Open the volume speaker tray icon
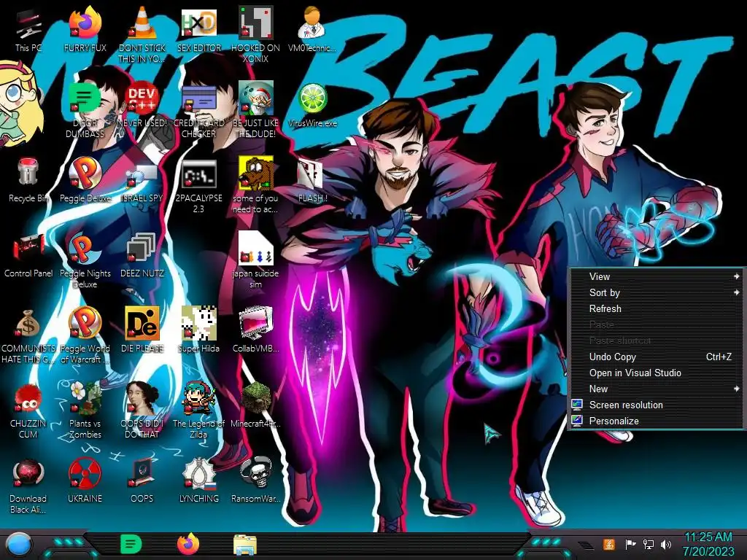 [x=666, y=544]
